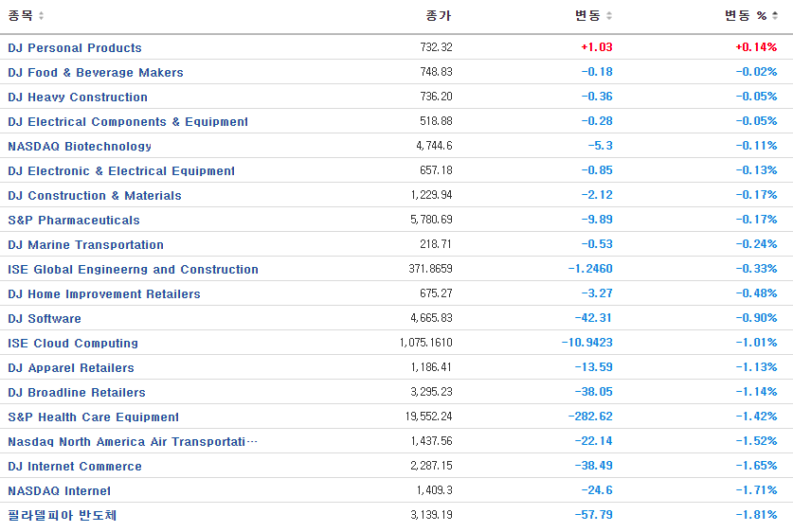The height and width of the screenshot is (532, 793).
Task: Select closing price 5,780.69
Action: click(431, 220)
